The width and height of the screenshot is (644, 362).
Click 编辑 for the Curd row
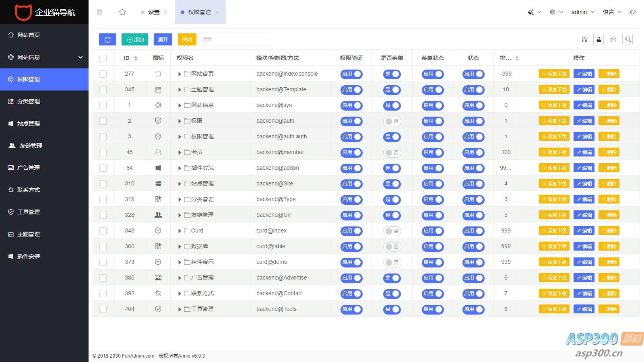pos(584,231)
